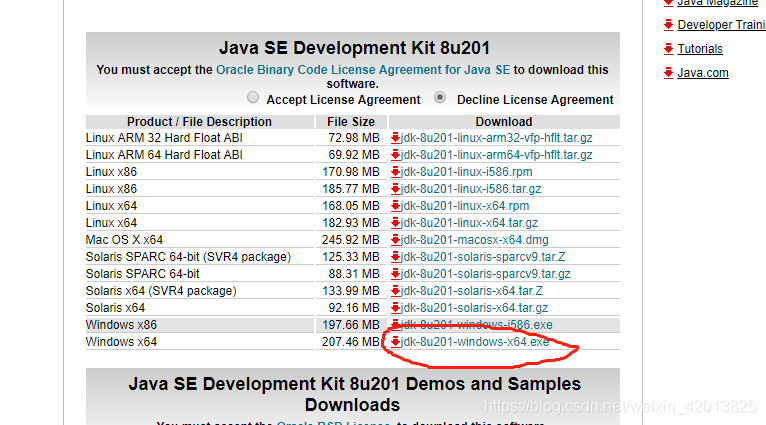Download jdk-8u201-linux-x64.rpm file
The height and width of the screenshot is (425, 766).
click(x=465, y=206)
